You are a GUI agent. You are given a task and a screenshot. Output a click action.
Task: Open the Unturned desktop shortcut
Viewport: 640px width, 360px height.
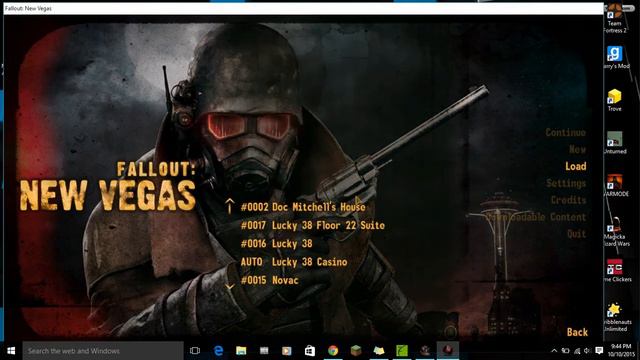tap(615, 143)
